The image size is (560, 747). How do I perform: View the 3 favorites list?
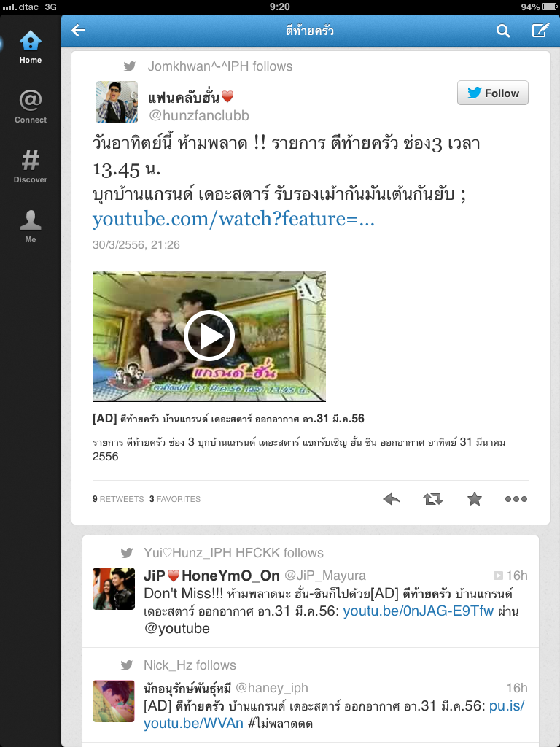175,499
